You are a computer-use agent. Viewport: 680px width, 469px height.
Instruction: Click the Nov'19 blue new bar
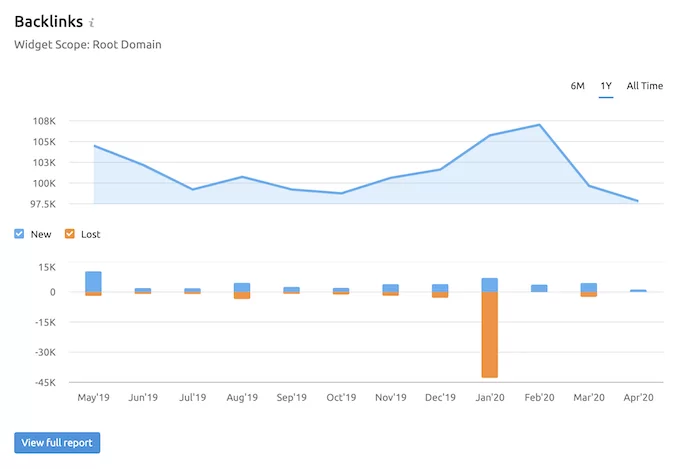(391, 289)
